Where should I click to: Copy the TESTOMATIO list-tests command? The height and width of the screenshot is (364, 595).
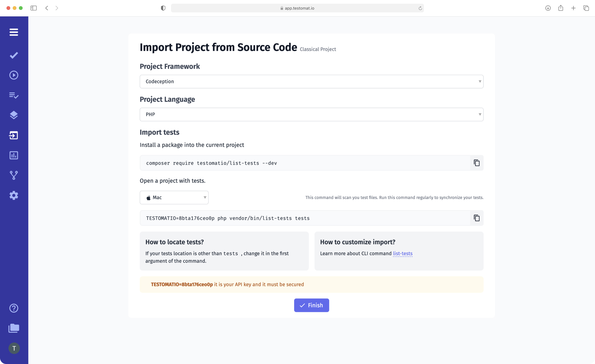point(476,218)
